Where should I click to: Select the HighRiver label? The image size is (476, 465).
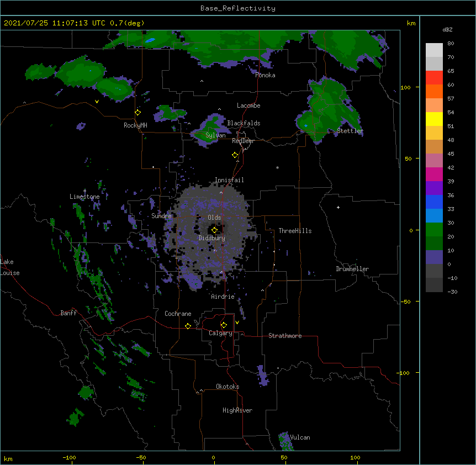[x=237, y=410]
